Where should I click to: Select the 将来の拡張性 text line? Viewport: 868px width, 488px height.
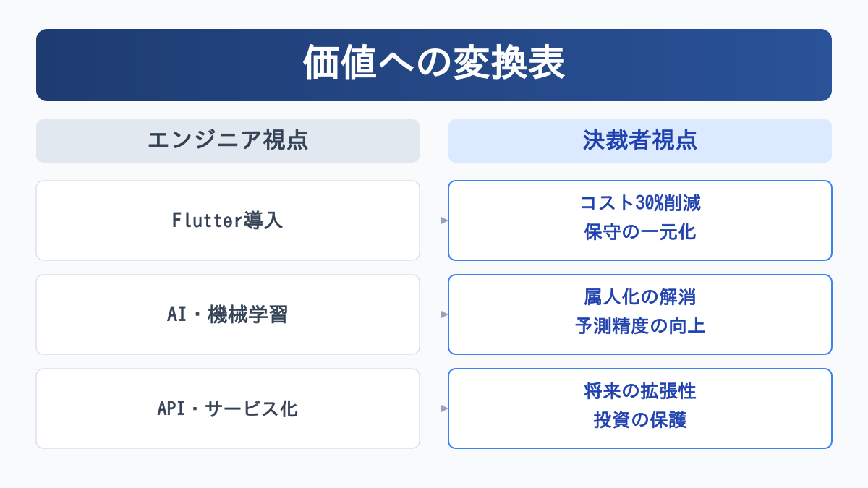639,391
